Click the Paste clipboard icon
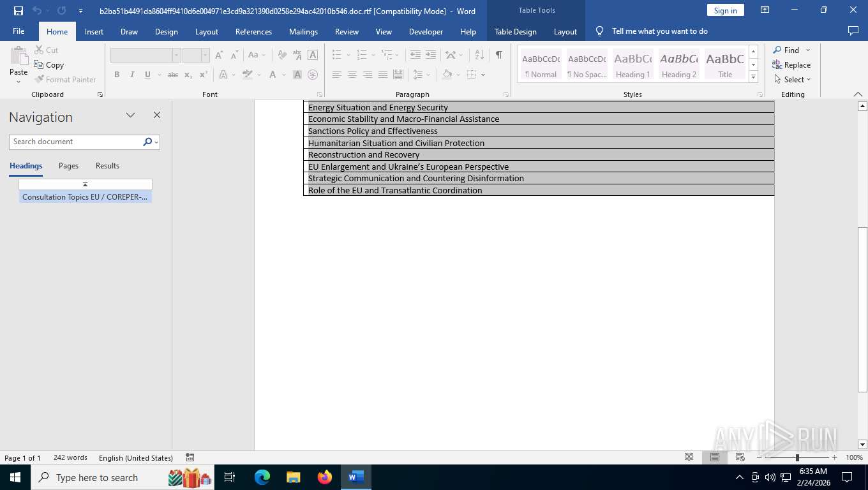The image size is (868, 490). (x=19, y=56)
